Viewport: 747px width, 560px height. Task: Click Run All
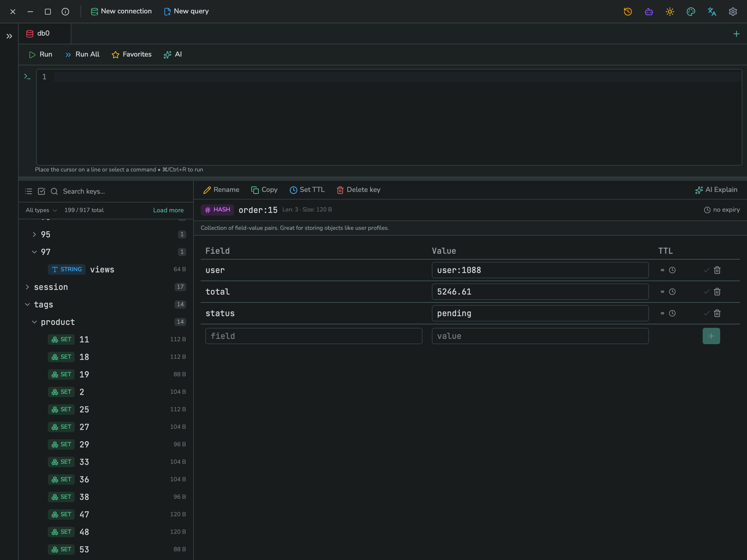pos(82,54)
